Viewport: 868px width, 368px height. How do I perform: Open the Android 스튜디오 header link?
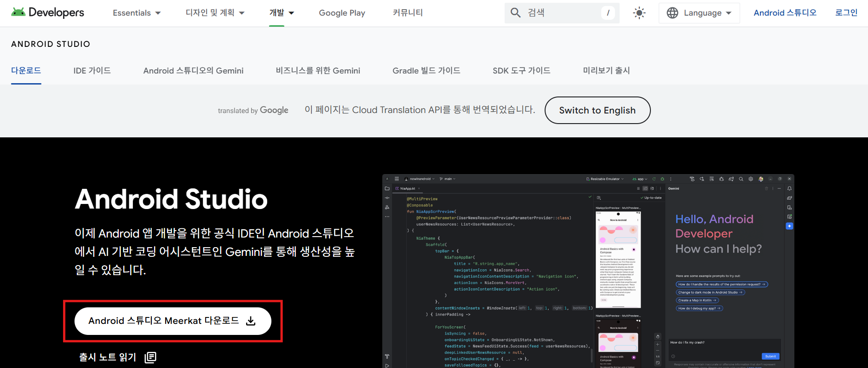point(785,13)
